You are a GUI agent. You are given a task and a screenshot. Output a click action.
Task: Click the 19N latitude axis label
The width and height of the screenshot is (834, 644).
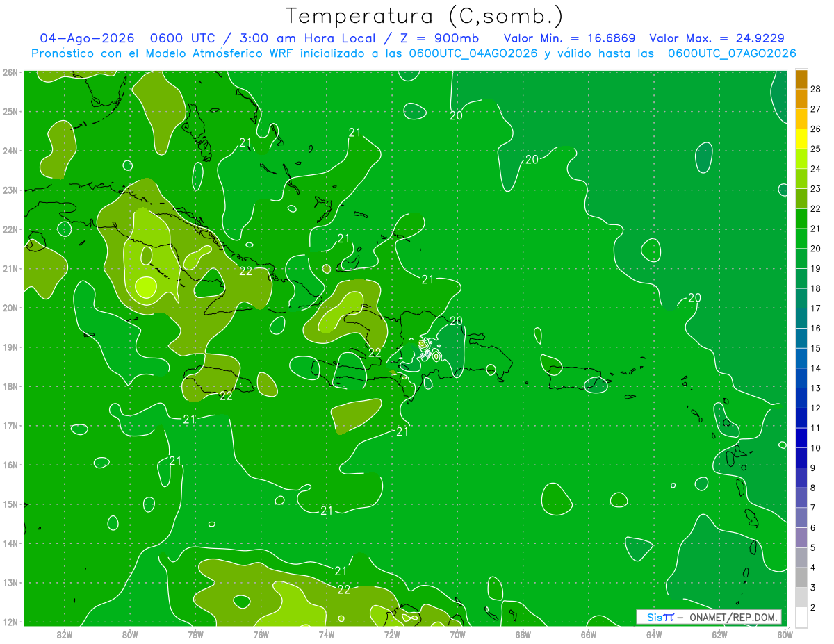[x=10, y=347]
